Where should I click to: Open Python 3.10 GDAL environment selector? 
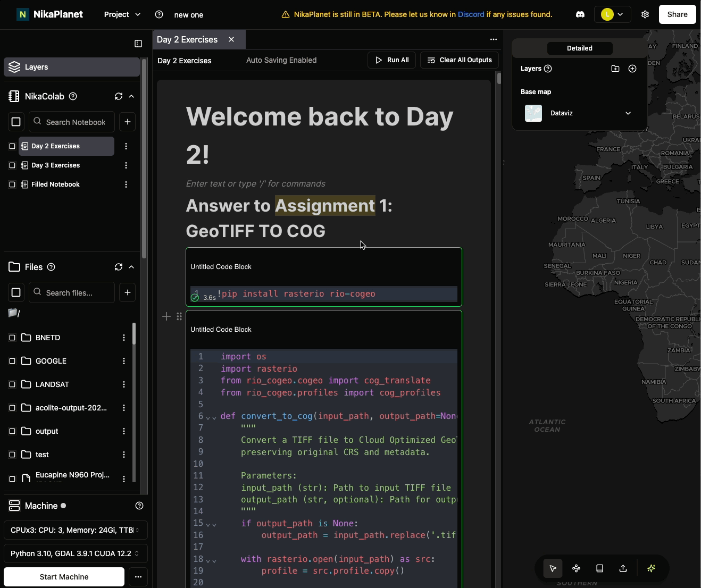click(76, 553)
